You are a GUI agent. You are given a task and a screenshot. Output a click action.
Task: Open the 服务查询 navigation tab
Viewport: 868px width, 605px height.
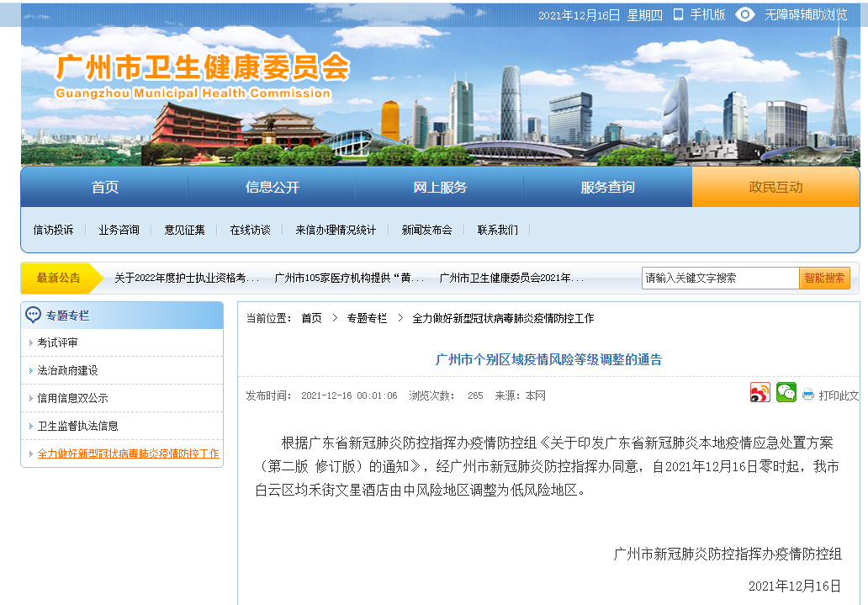click(x=608, y=188)
